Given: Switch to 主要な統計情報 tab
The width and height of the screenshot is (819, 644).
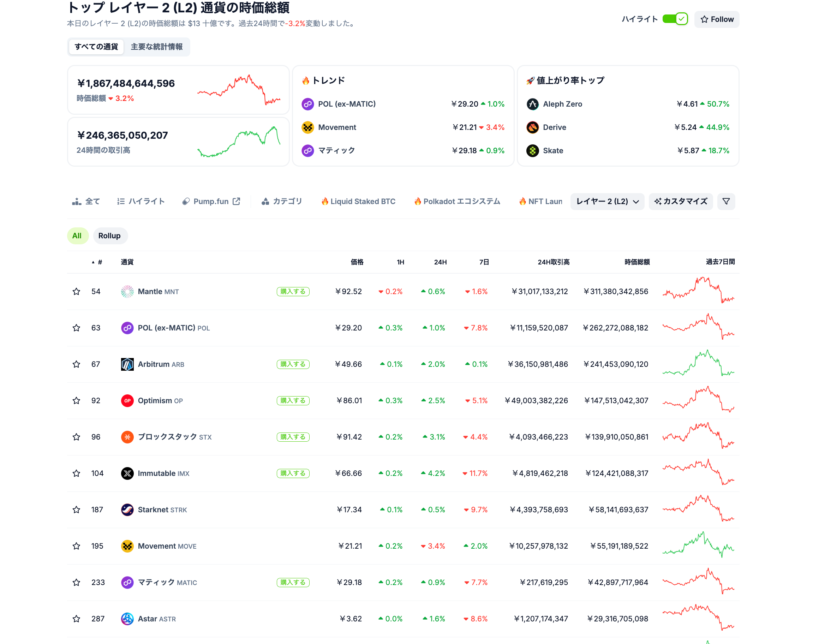Looking at the screenshot, I should [x=156, y=47].
